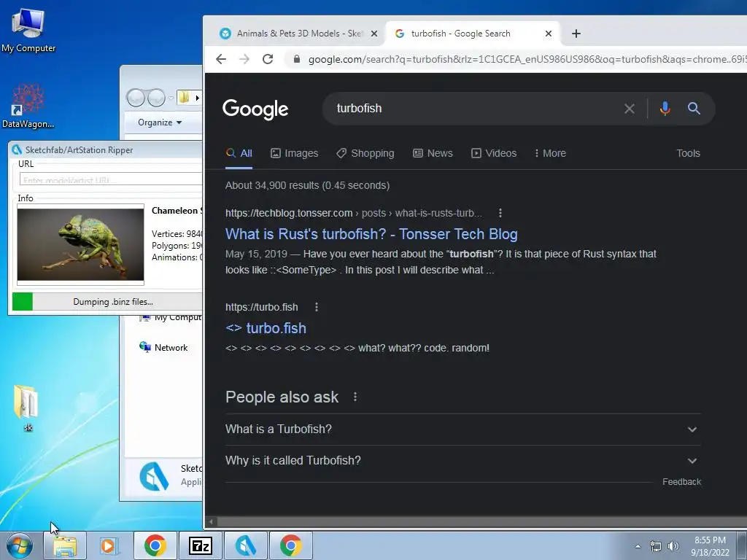Select the sk folder on desktop
This screenshot has height=560, width=747.
point(27,408)
